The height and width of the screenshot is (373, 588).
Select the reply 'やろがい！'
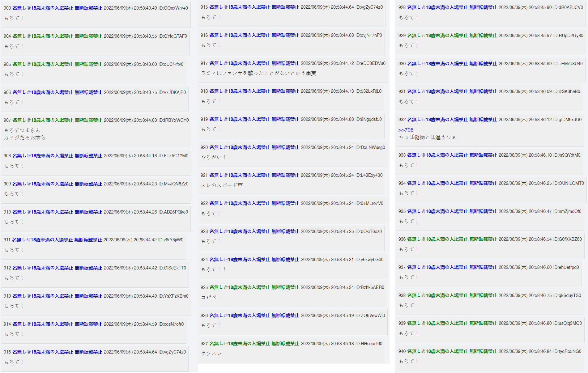213,157
